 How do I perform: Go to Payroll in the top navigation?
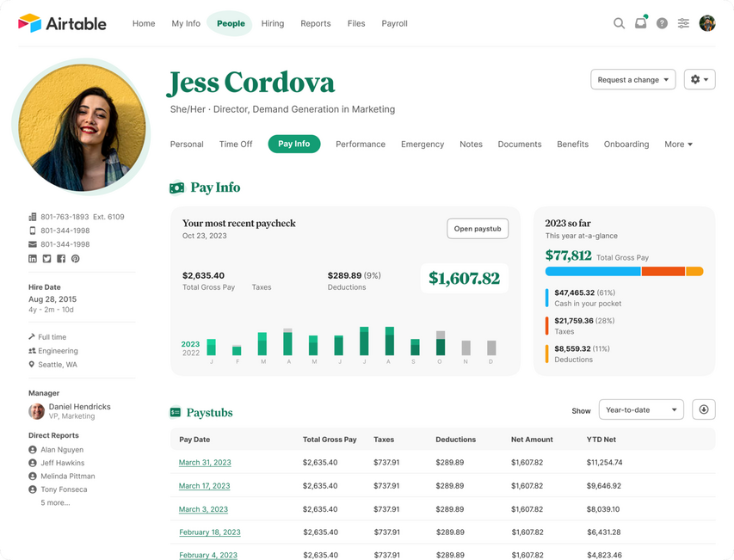(x=394, y=23)
